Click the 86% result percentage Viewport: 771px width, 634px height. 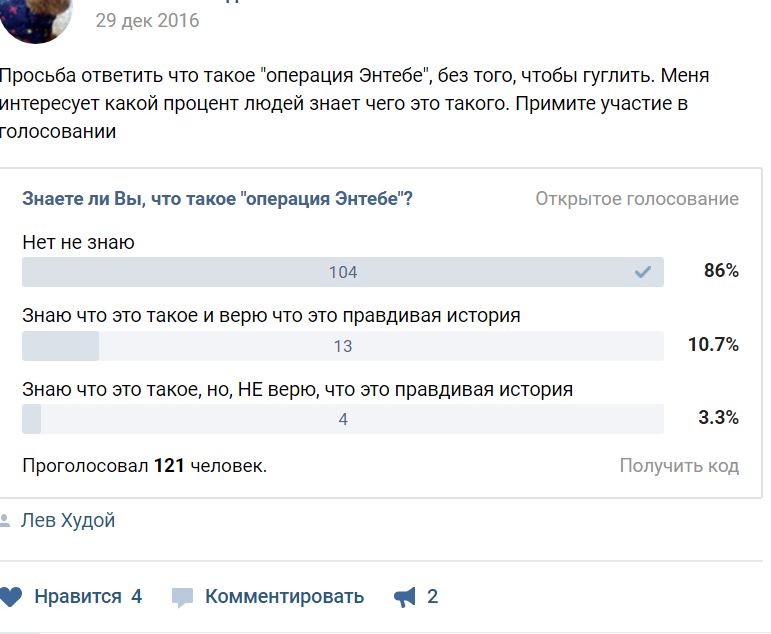pos(721,271)
